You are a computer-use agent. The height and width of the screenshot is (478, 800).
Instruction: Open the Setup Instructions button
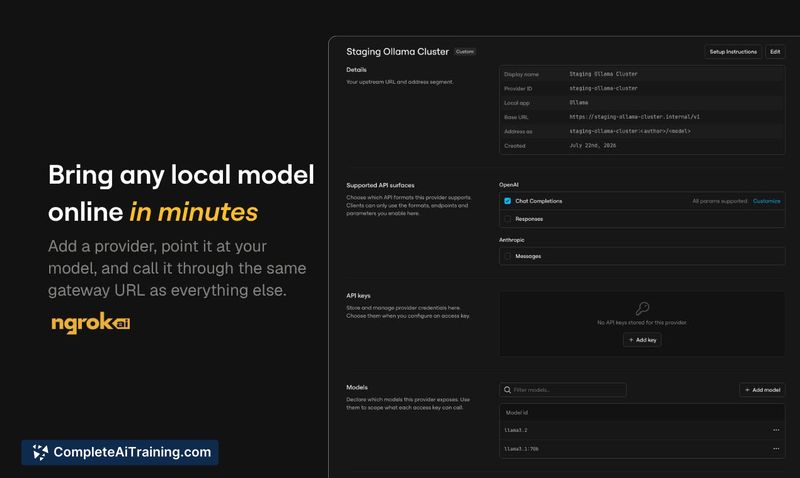pos(733,52)
